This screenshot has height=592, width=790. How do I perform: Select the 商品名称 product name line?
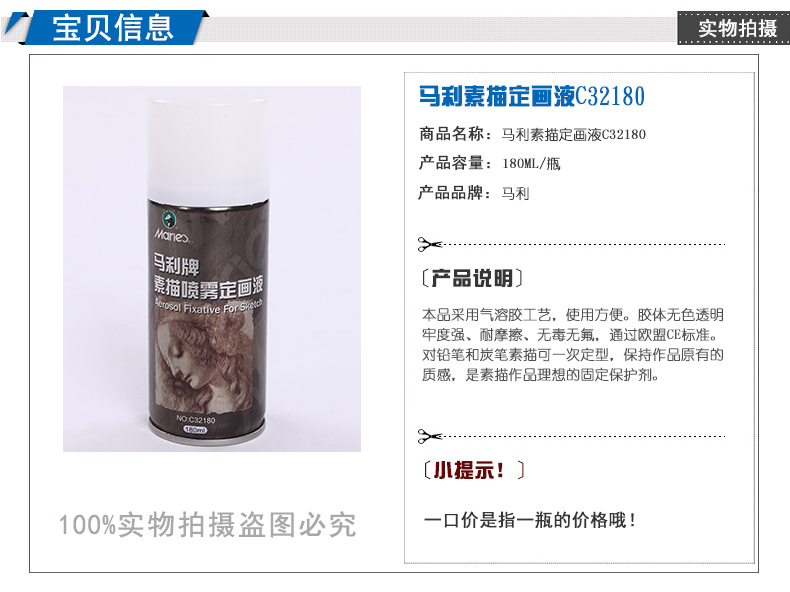tap(532, 134)
